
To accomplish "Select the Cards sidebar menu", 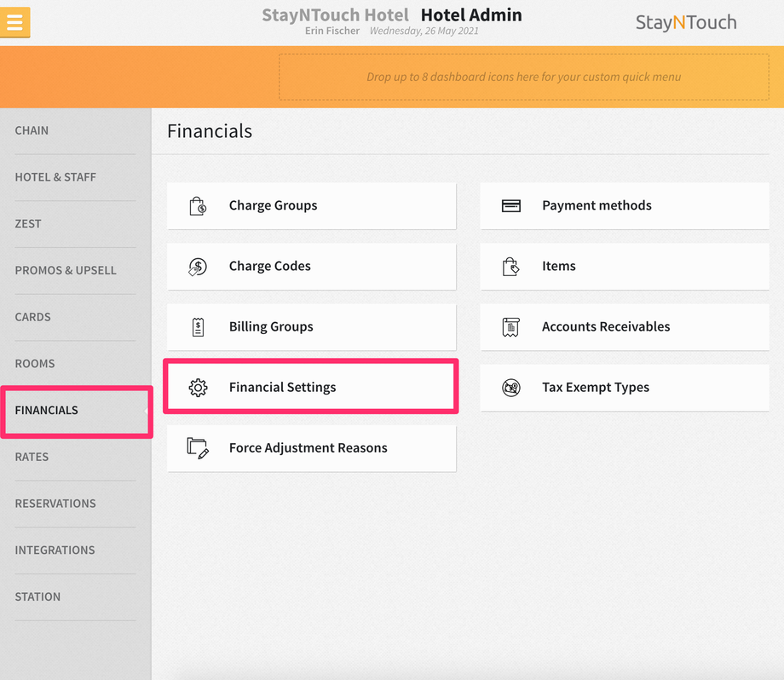I will click(x=75, y=318).
